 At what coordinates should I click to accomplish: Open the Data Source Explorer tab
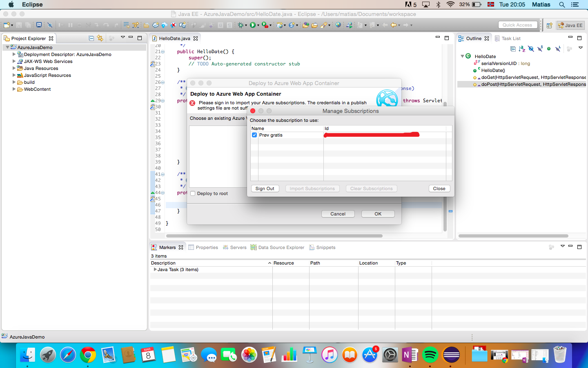coord(277,247)
